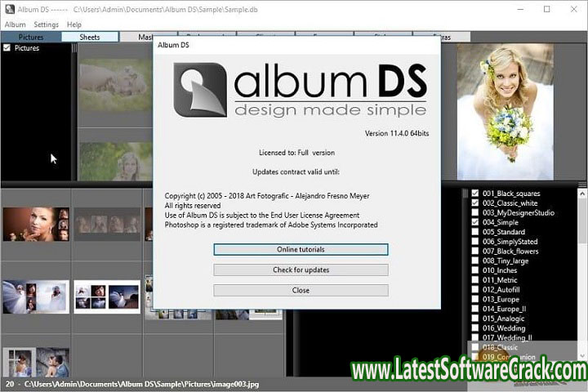Close the About dialog with Close button
This screenshot has width=588, height=392.
point(301,290)
